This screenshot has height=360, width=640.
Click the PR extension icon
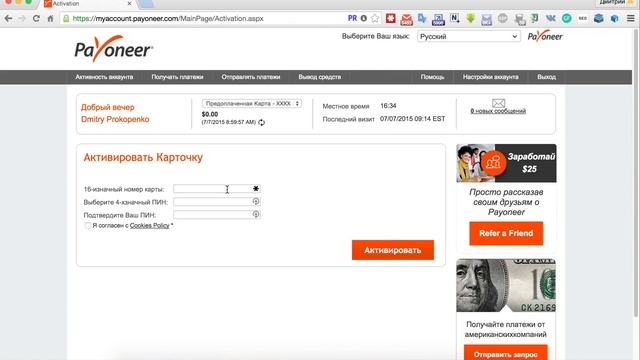coord(352,18)
